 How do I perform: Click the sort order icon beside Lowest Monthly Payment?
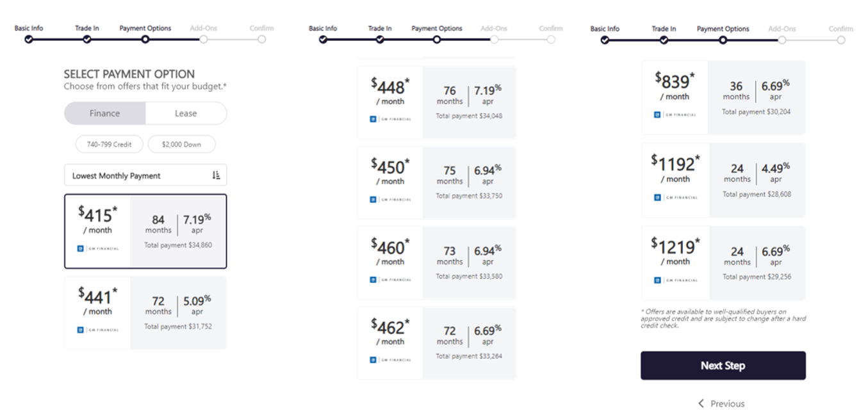pos(216,175)
